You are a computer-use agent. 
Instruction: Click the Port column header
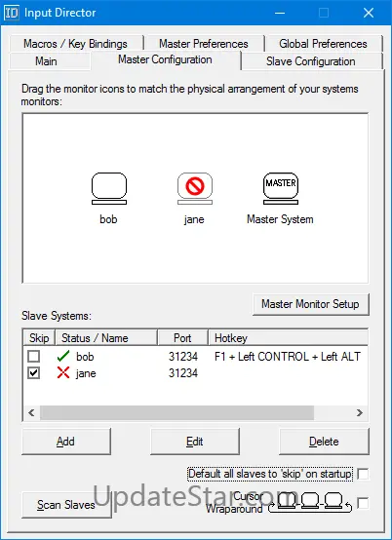click(x=182, y=338)
